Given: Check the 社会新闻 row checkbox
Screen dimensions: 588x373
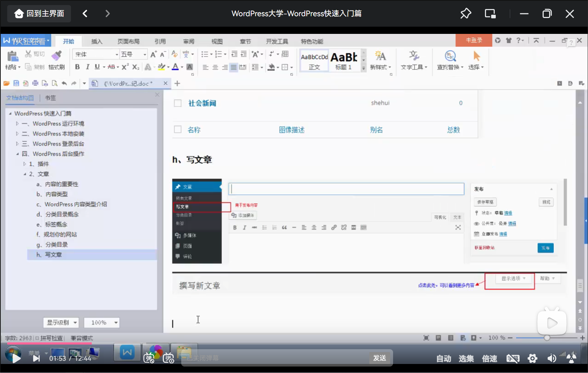Looking at the screenshot, I should click(178, 103).
